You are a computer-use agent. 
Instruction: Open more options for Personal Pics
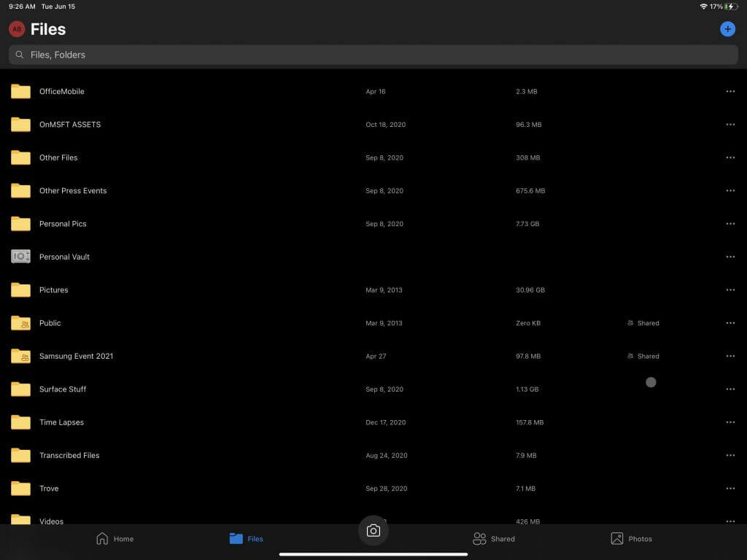pyautogui.click(x=729, y=223)
